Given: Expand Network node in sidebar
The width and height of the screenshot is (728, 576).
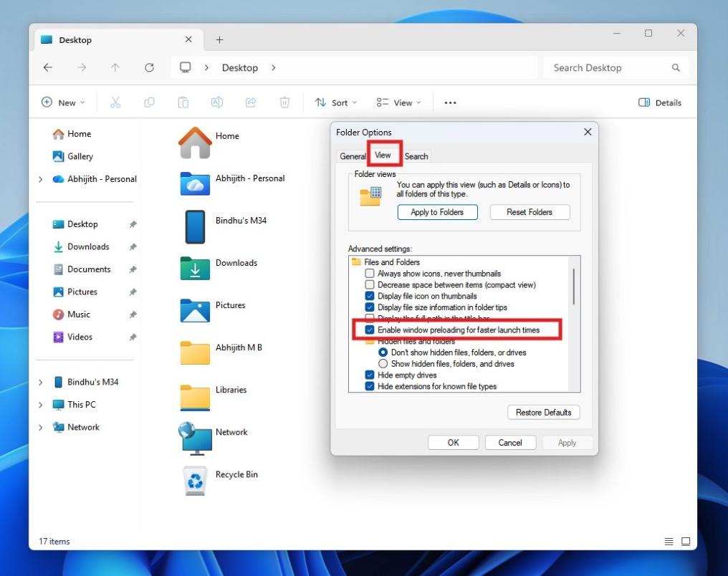Looking at the screenshot, I should coord(41,428).
